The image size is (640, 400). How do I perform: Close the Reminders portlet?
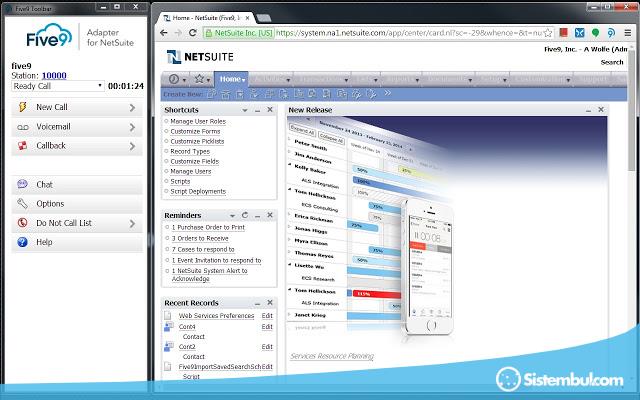click(270, 215)
